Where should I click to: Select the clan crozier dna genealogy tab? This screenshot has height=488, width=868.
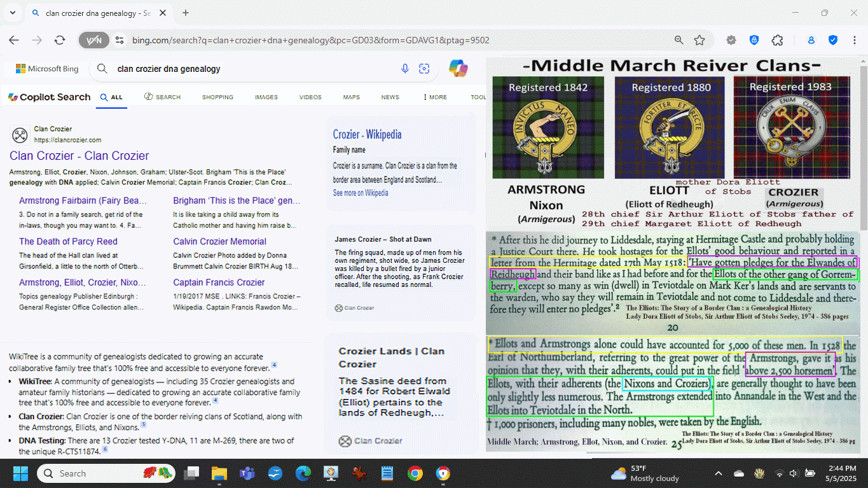[98, 13]
